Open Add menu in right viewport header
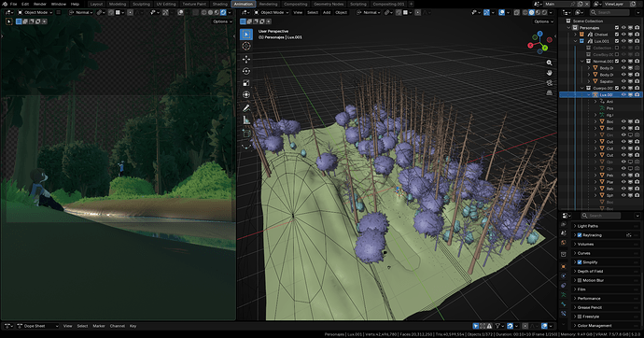The image size is (644, 338). (x=327, y=12)
